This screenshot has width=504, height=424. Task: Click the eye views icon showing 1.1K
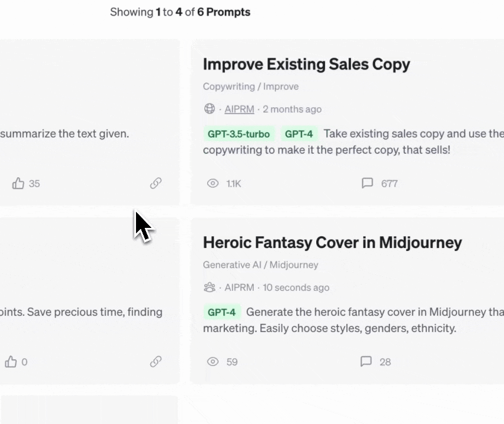tap(213, 183)
